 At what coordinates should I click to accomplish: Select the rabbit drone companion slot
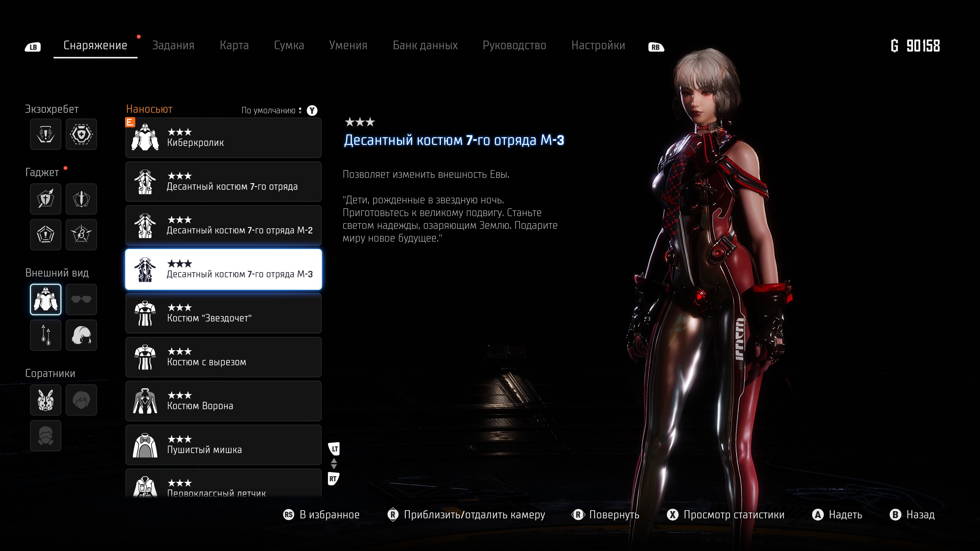click(45, 400)
